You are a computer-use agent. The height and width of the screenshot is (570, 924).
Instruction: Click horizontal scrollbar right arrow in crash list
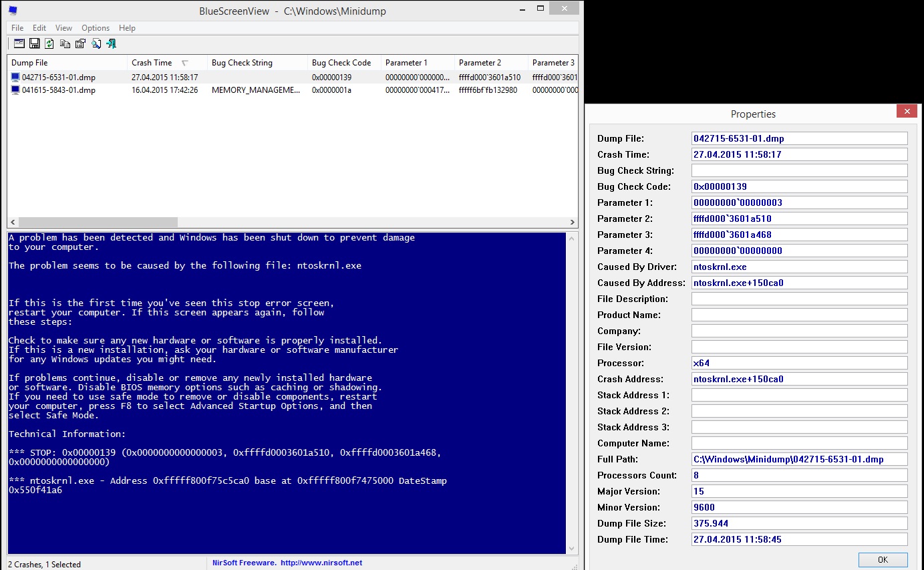tap(573, 222)
